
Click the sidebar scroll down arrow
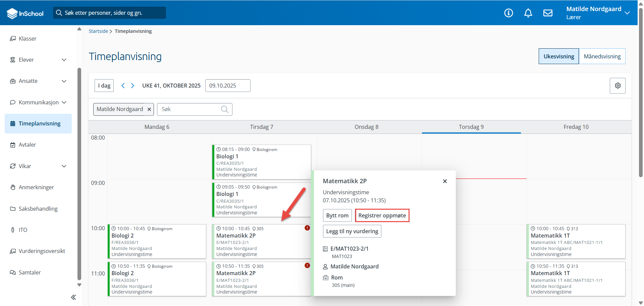click(79, 285)
